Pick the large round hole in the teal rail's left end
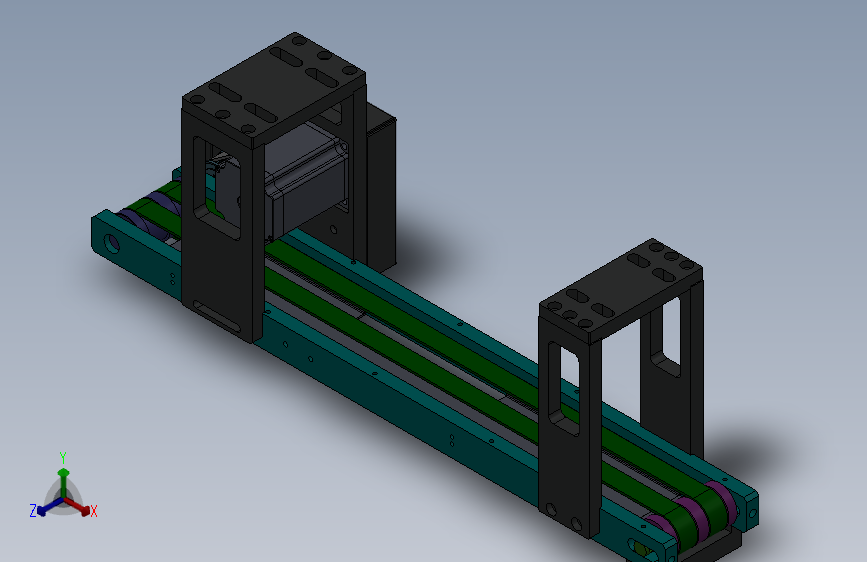This screenshot has width=867, height=562. point(112,243)
